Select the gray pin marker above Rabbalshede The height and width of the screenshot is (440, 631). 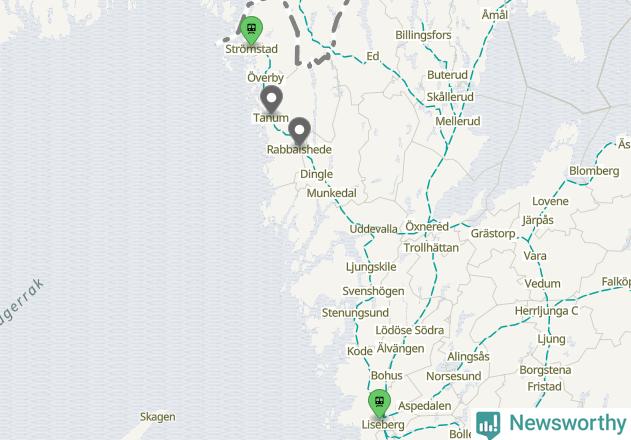coord(299,131)
